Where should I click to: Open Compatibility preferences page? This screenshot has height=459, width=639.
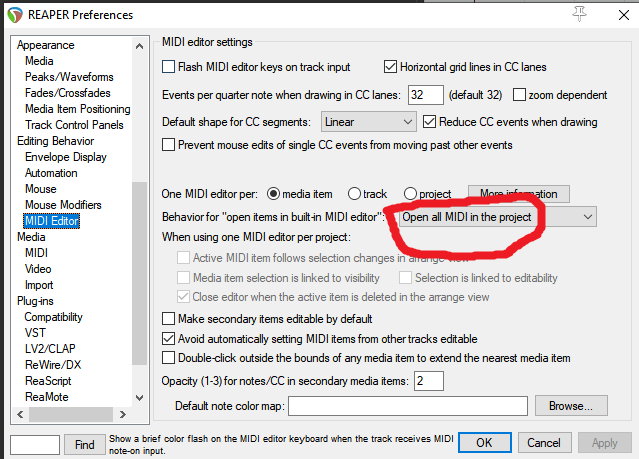[x=53, y=317]
